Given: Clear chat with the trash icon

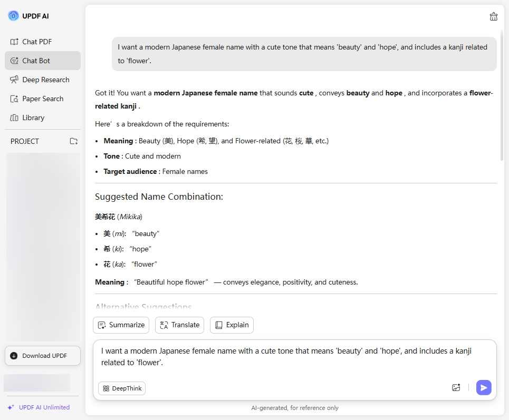Looking at the screenshot, I should (x=493, y=16).
